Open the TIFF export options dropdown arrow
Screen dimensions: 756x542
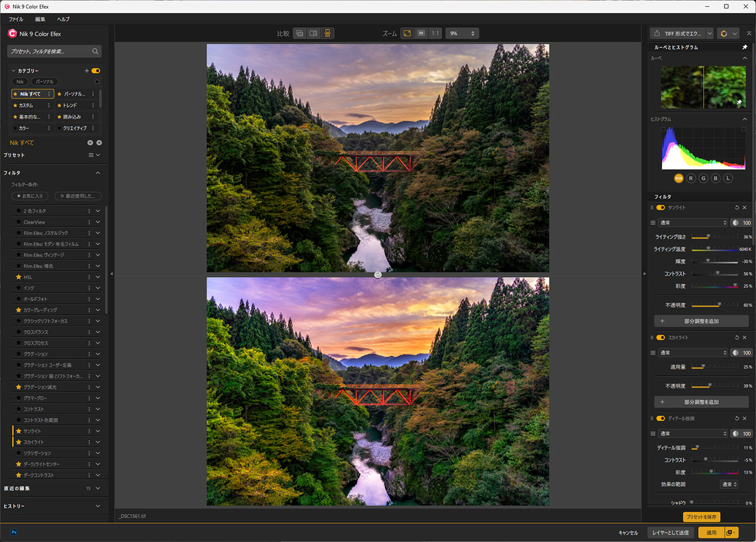[710, 33]
